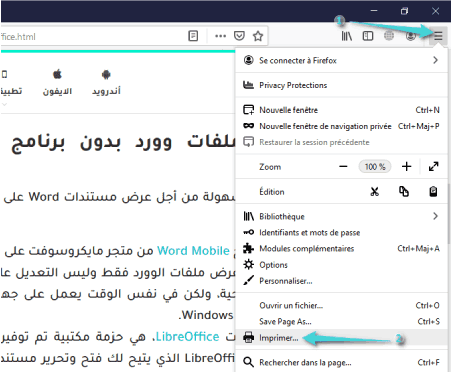451x372 pixels.
Task: Select Save Page As... item
Action: [341, 322]
